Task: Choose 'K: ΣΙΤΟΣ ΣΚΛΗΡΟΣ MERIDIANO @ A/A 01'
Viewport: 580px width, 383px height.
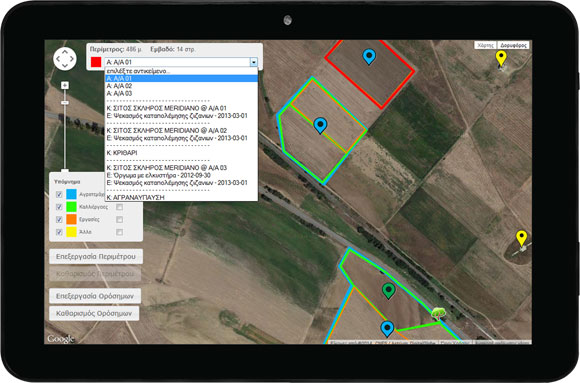Action: point(181,108)
